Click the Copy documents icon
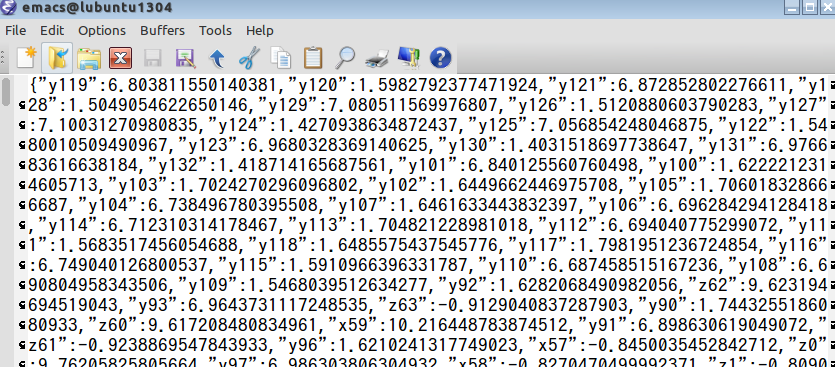The image size is (835, 367). (281, 58)
